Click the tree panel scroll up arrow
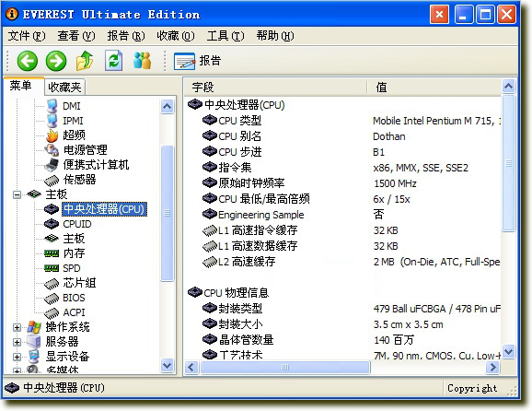The height and width of the screenshot is (411, 532). tap(167, 106)
